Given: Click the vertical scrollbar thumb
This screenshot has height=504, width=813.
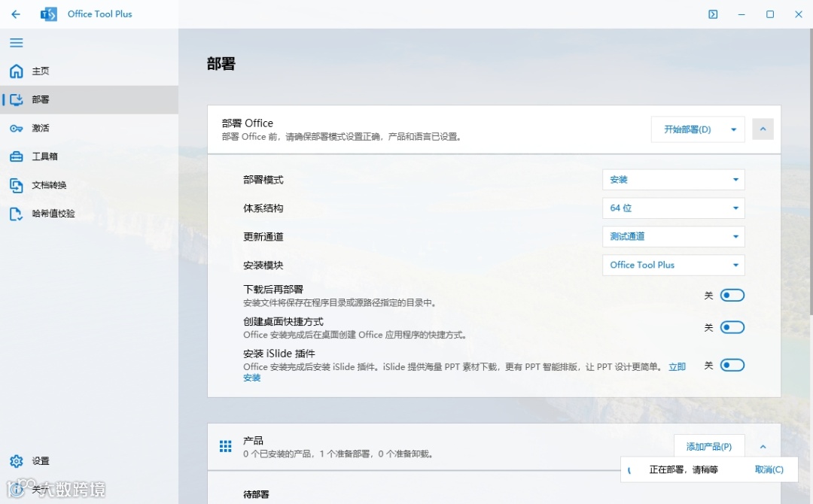Looking at the screenshot, I should [811, 172].
